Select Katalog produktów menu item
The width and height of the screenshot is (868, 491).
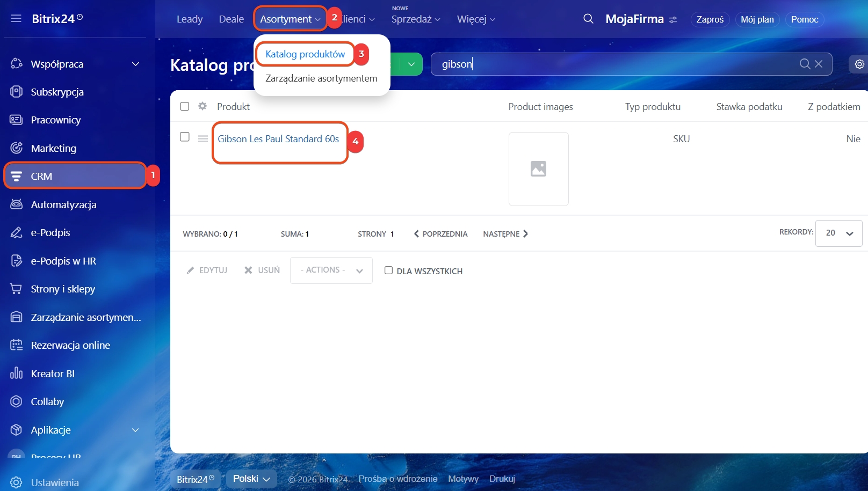pos(305,54)
